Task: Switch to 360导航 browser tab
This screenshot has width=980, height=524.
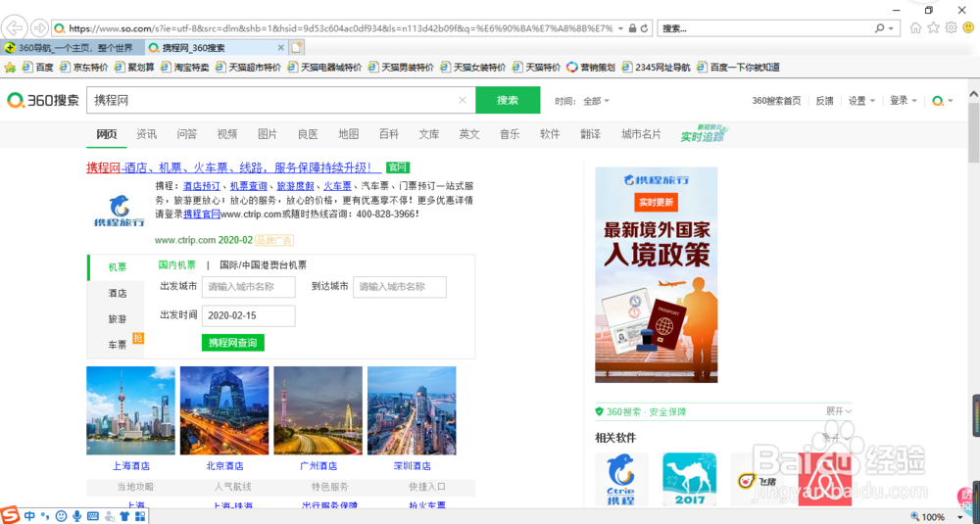Action: coord(73,48)
